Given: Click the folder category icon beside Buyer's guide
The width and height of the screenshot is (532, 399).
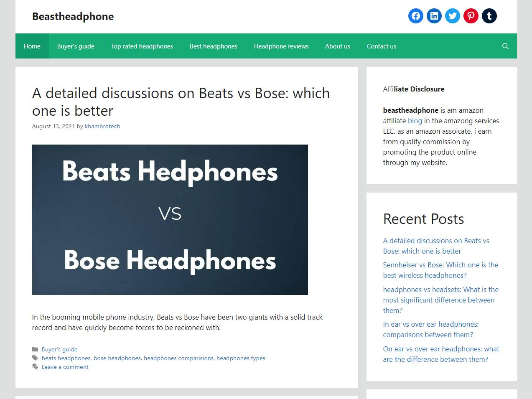Looking at the screenshot, I should click(35, 349).
